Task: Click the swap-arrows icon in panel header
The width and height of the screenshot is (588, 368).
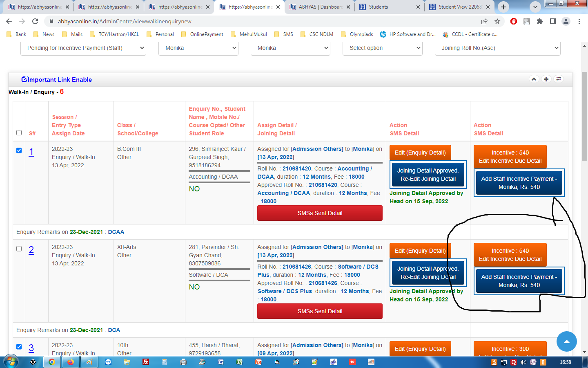Action: click(x=559, y=79)
